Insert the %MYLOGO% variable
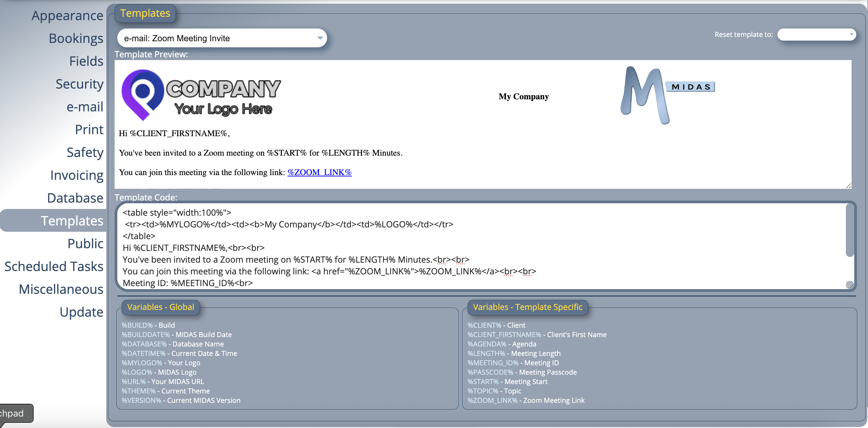This screenshot has height=428, width=868. (142, 363)
